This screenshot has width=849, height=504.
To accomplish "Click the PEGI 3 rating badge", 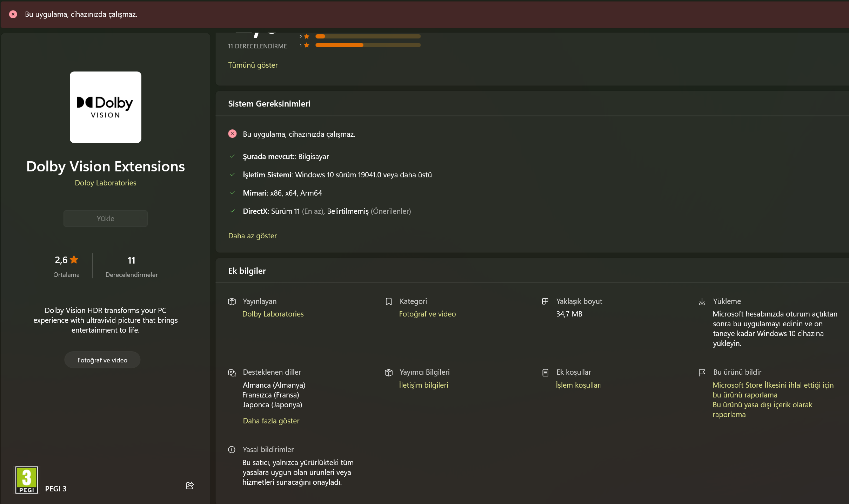I will pos(27,480).
